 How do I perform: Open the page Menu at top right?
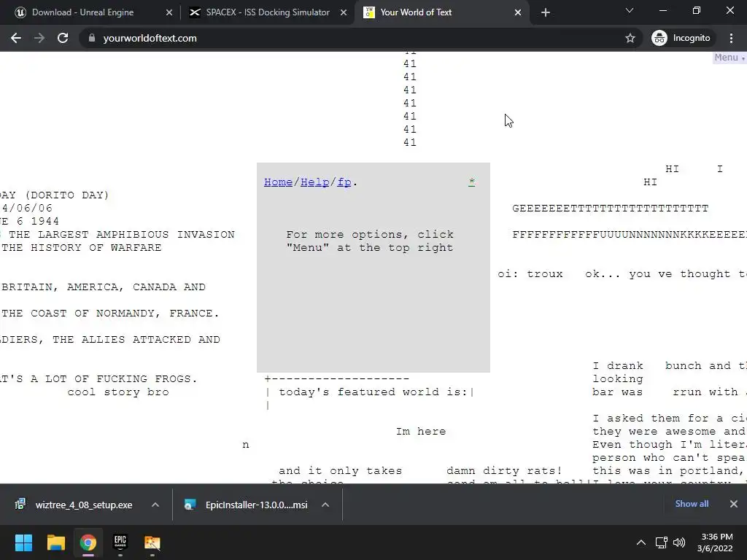pos(729,58)
